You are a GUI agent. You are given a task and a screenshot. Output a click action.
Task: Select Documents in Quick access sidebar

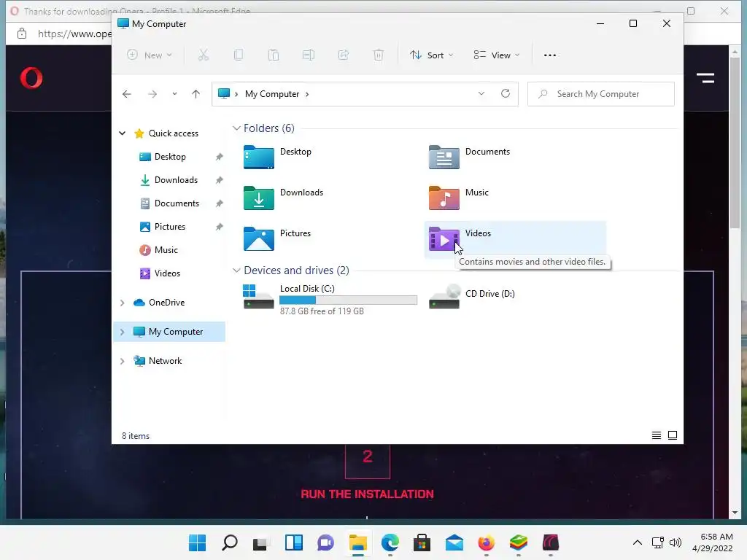(177, 203)
